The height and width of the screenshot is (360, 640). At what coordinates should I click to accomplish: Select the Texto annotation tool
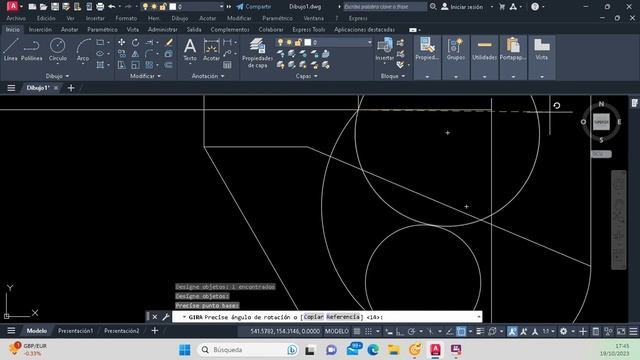coord(190,50)
